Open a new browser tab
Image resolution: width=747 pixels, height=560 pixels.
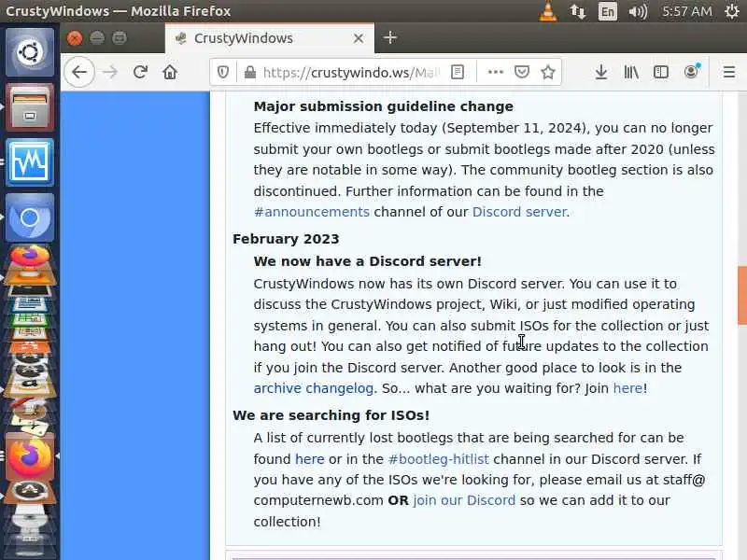tap(389, 37)
